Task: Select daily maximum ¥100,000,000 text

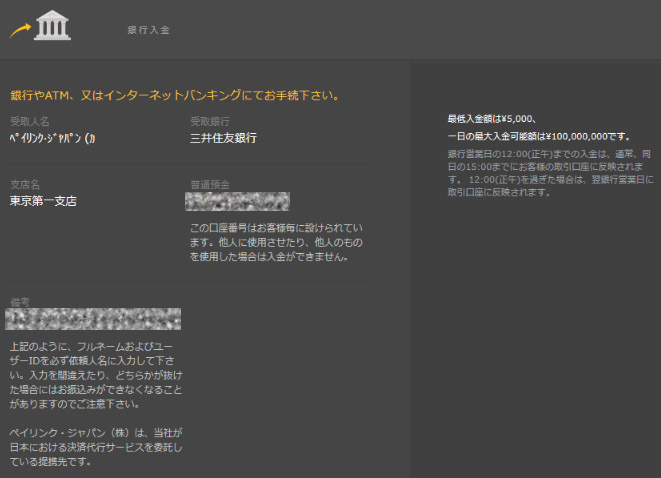Action: [x=539, y=137]
